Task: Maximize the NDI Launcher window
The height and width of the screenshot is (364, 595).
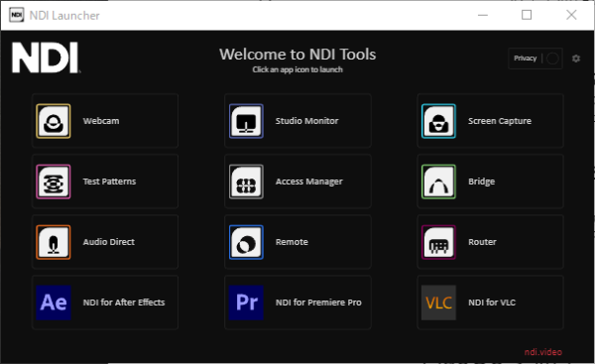Action: [527, 15]
